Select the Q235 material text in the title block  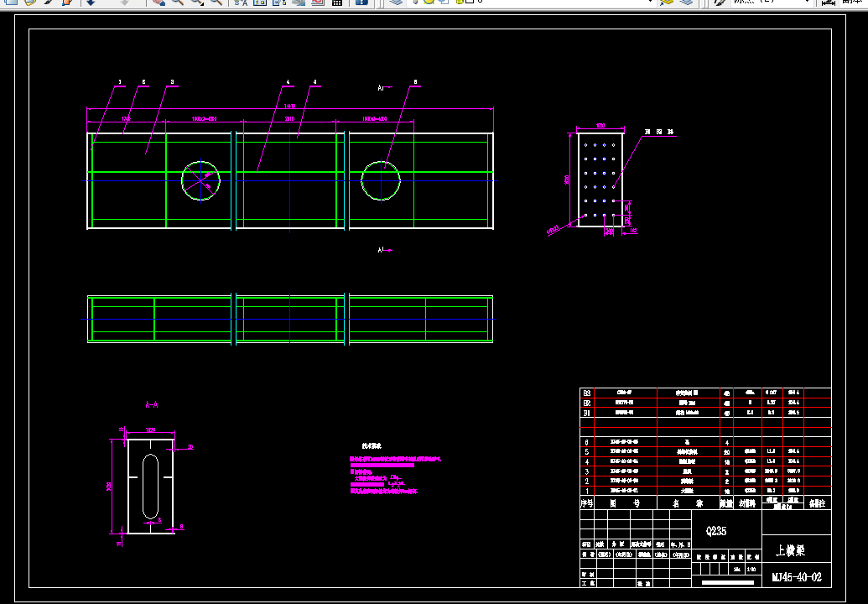point(716,531)
